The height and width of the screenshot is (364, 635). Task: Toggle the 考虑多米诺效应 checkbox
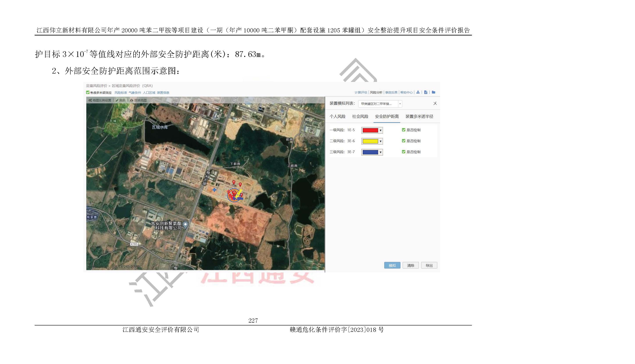point(88,92)
